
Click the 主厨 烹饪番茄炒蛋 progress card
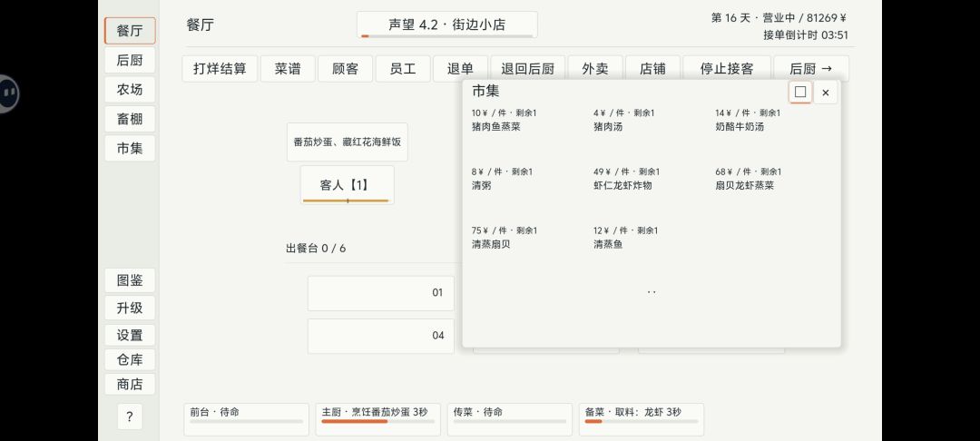point(378,419)
